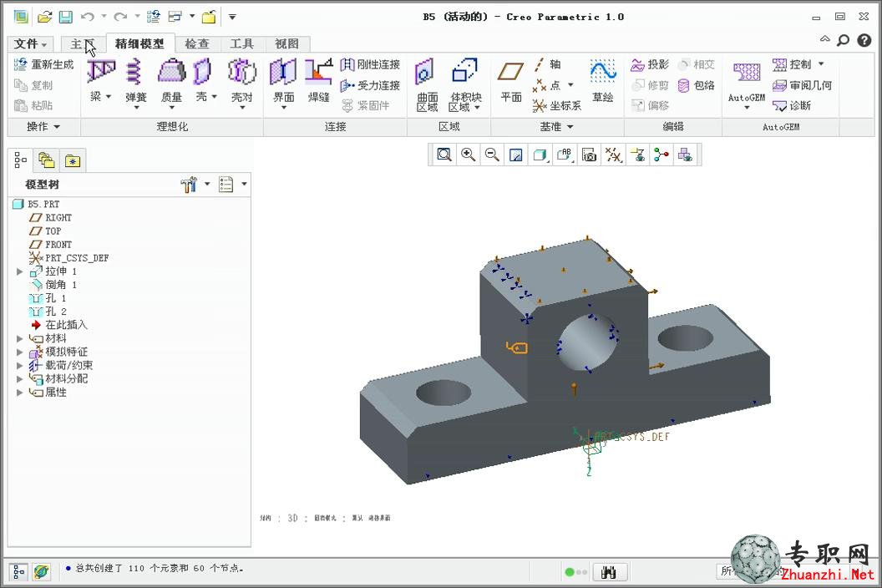Select the Spring (弹簧) tool icon
Screen dimensions: 882x588
point(135,72)
